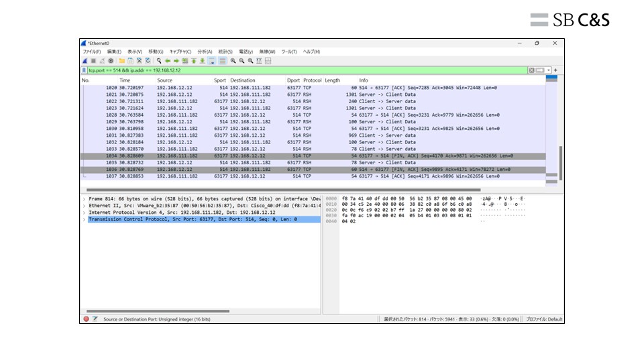Click packet list vertical scrollbar thumb

(x=561, y=164)
